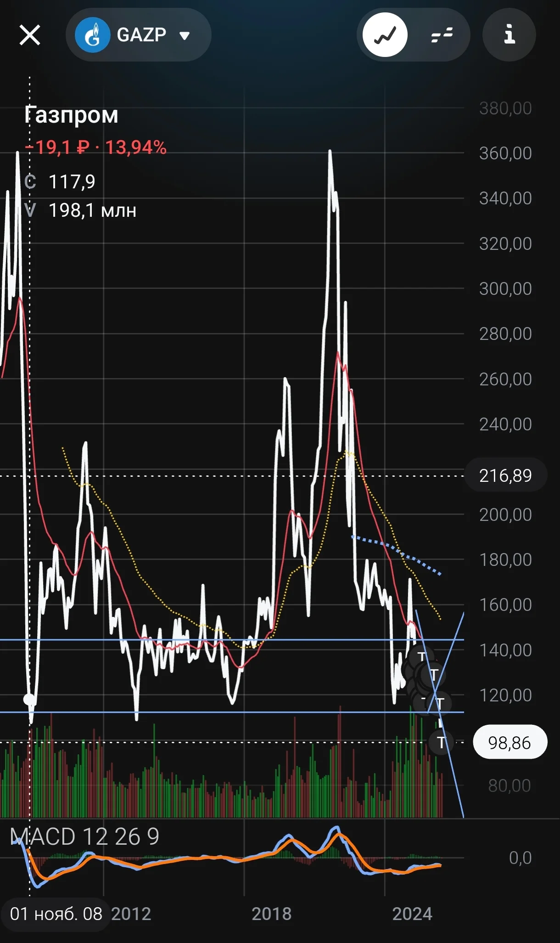Tap the 120,00 price axis value

click(505, 695)
